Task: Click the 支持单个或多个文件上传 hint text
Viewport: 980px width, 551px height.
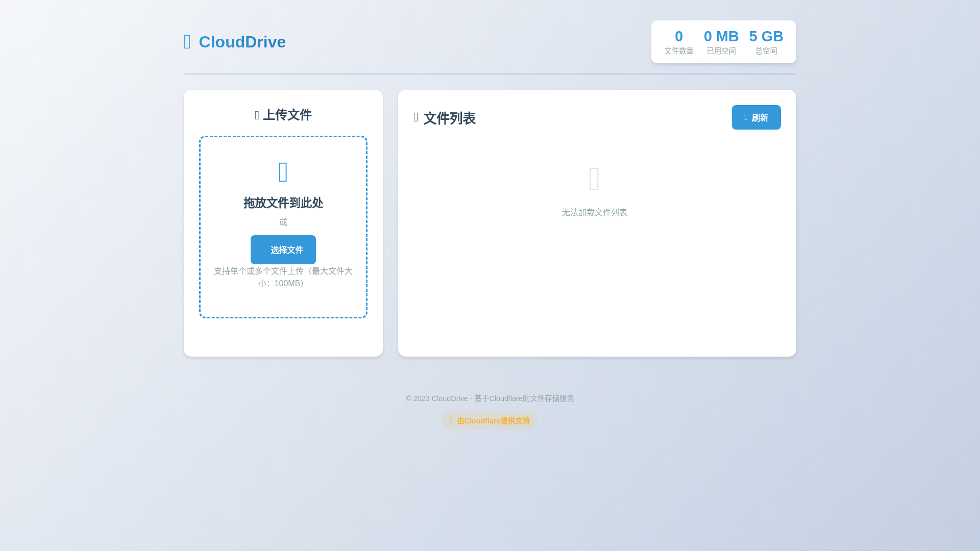Action: pos(283,277)
